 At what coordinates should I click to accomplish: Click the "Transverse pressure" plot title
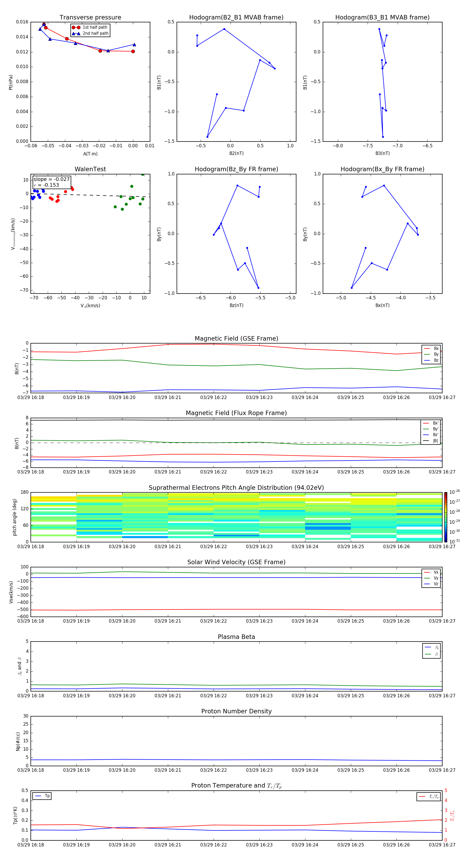pos(90,18)
